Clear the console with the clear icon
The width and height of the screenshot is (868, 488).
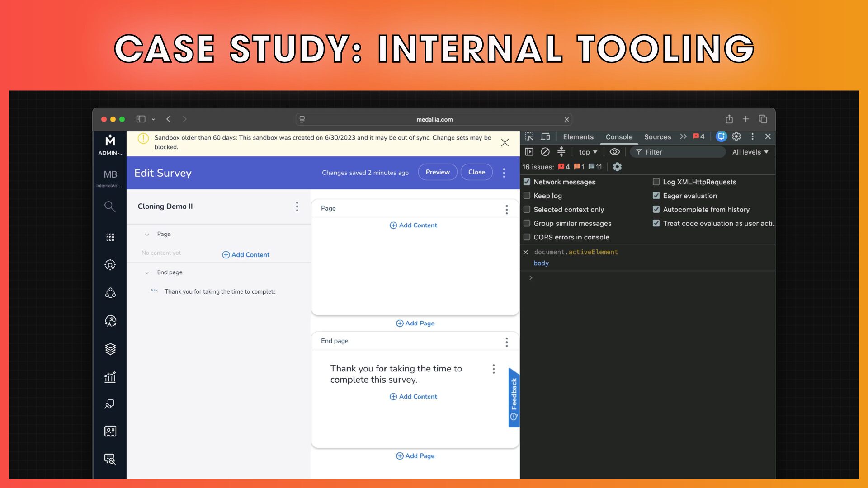click(545, 152)
